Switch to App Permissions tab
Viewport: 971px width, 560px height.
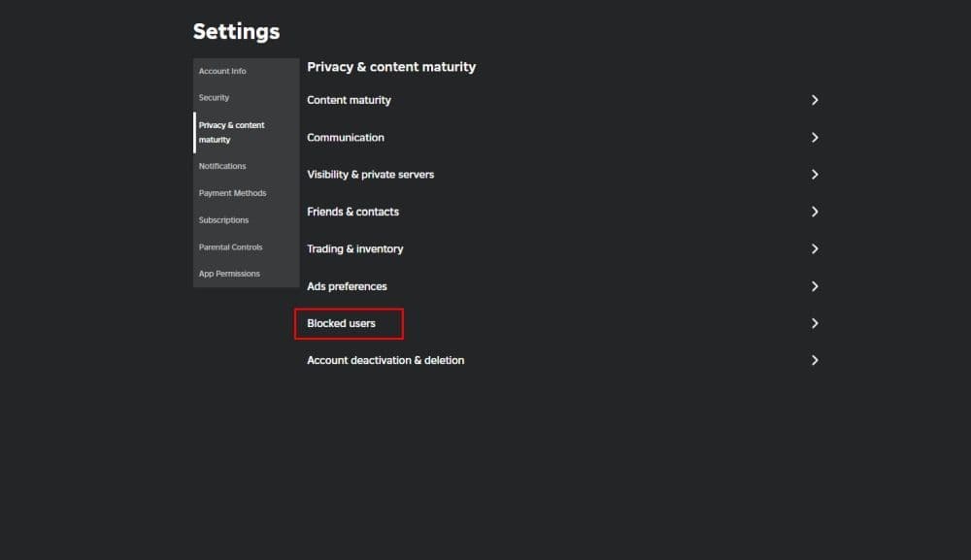(x=229, y=274)
